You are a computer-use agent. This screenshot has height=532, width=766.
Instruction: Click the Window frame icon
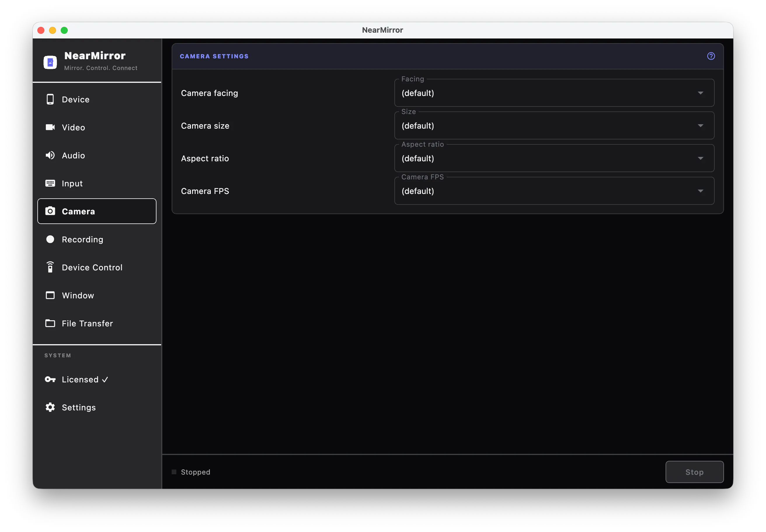coord(50,295)
